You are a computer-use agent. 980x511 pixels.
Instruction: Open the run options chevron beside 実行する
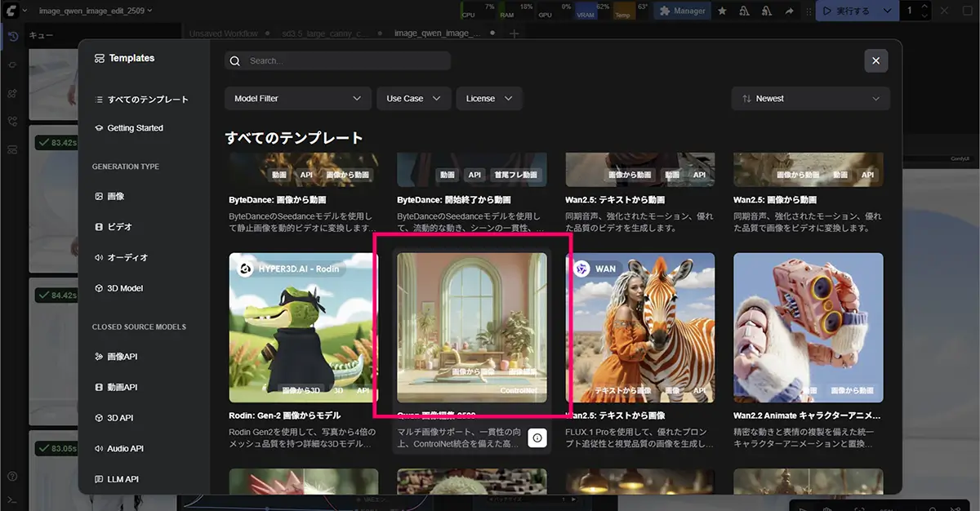pos(887,11)
